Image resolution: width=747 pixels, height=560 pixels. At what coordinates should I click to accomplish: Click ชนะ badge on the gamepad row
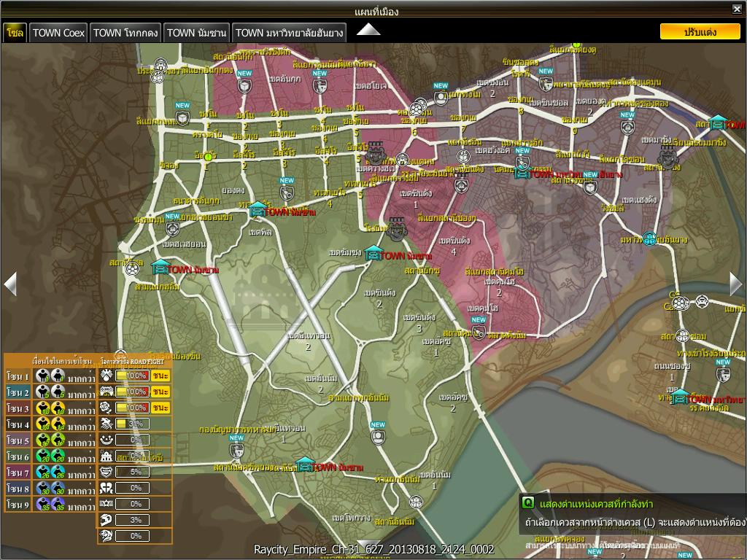[160, 392]
